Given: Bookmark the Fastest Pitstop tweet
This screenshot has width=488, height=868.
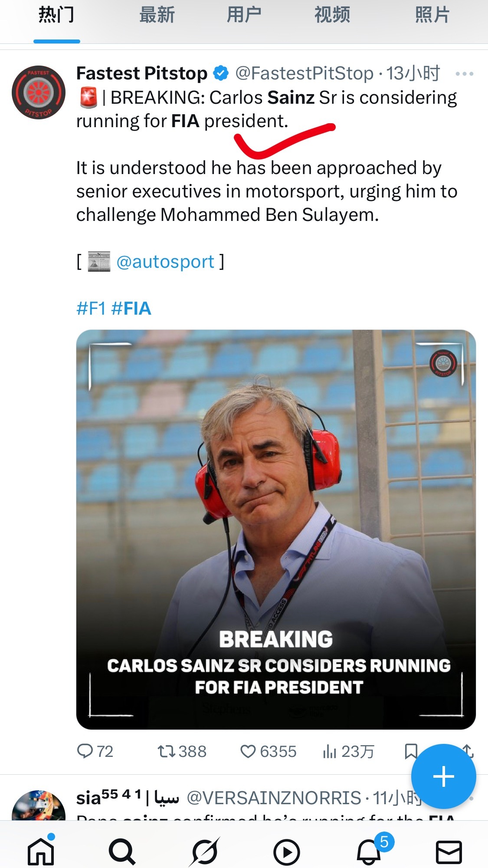Looking at the screenshot, I should [410, 751].
